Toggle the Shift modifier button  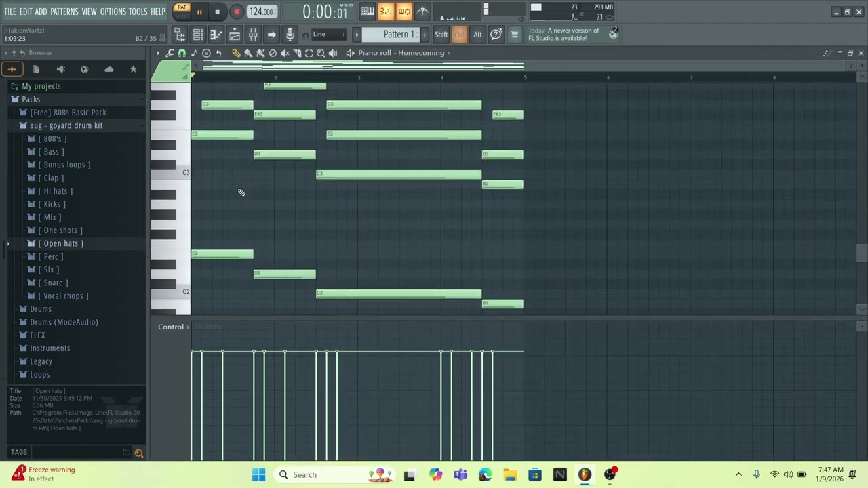(x=441, y=35)
